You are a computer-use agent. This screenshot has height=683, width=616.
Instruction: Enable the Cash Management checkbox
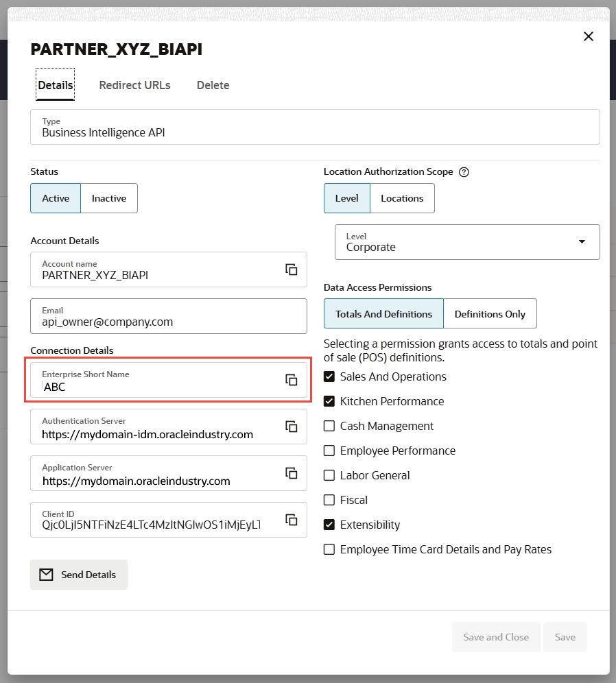pyautogui.click(x=329, y=426)
